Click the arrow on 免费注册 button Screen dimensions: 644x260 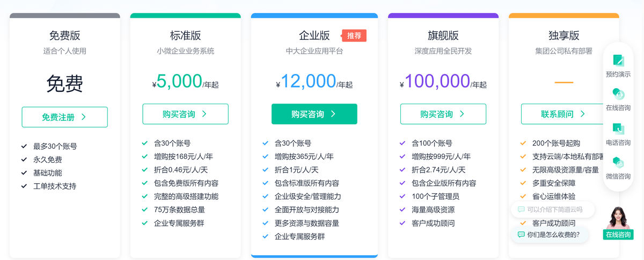[84, 117]
